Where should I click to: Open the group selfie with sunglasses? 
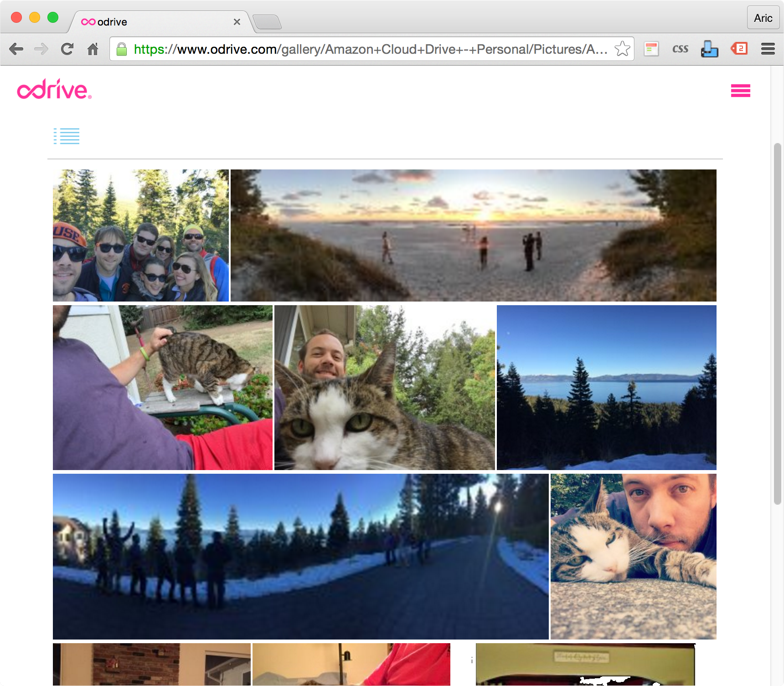(141, 235)
